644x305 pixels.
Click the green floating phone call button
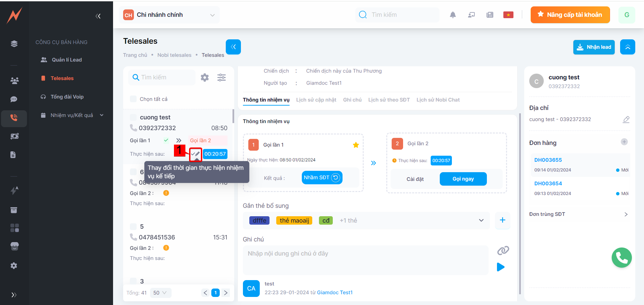click(621, 258)
